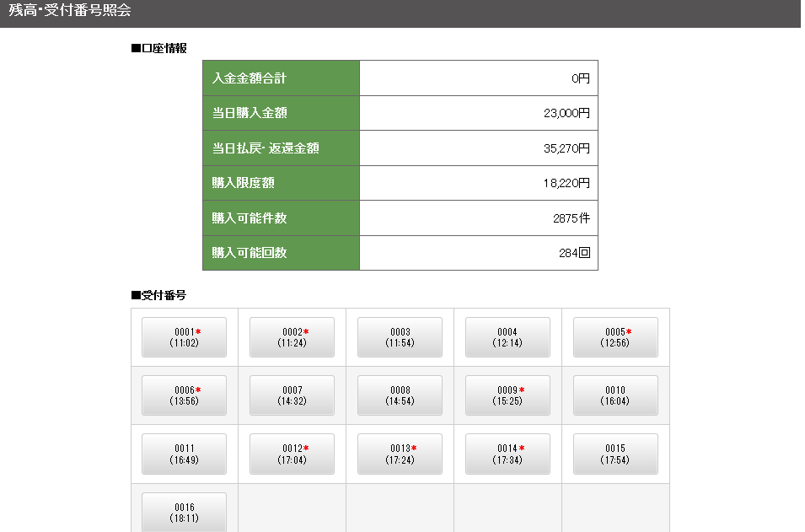Click receipt button 0008 (14:54)
Screen dimensions: 805x532
pyautogui.click(x=400, y=395)
